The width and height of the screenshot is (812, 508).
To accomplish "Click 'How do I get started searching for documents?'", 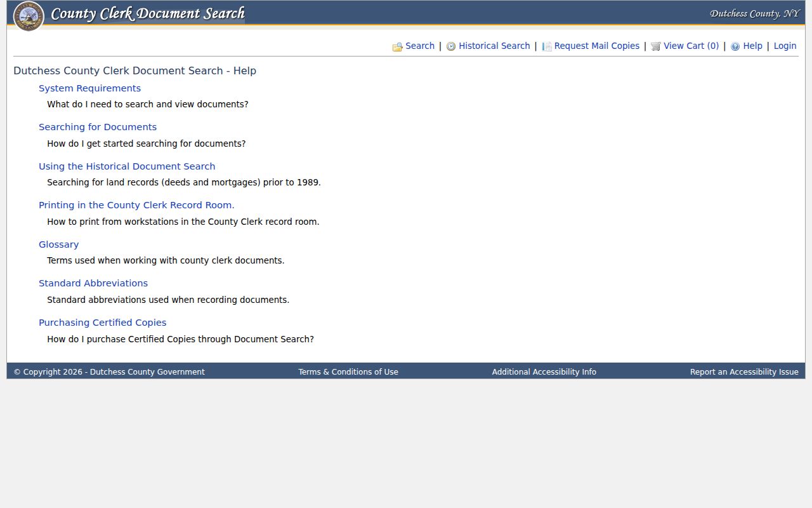I will point(147,144).
